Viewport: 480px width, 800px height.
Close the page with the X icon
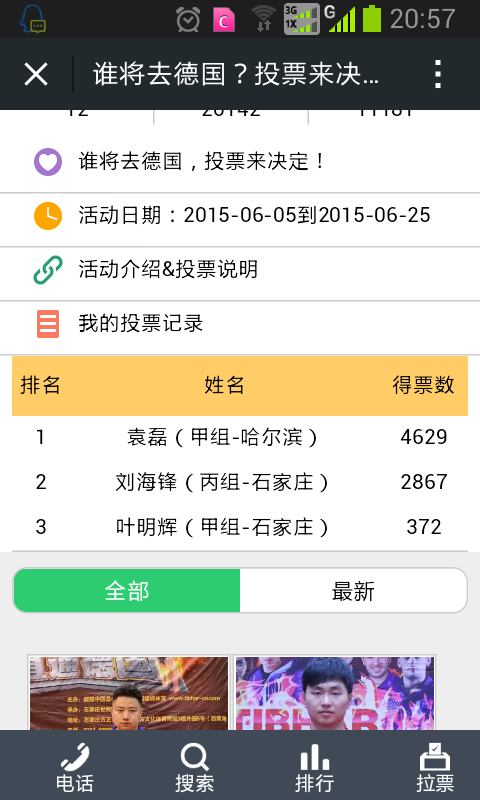tap(36, 74)
